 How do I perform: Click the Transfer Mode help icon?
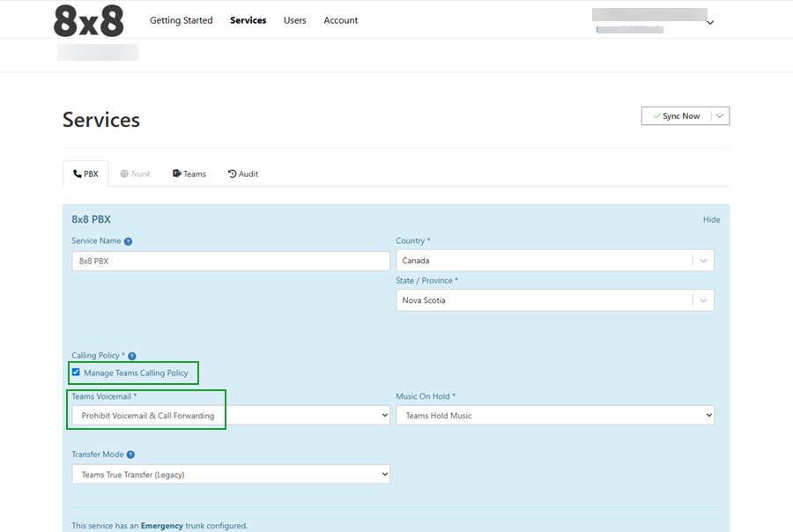(130, 454)
